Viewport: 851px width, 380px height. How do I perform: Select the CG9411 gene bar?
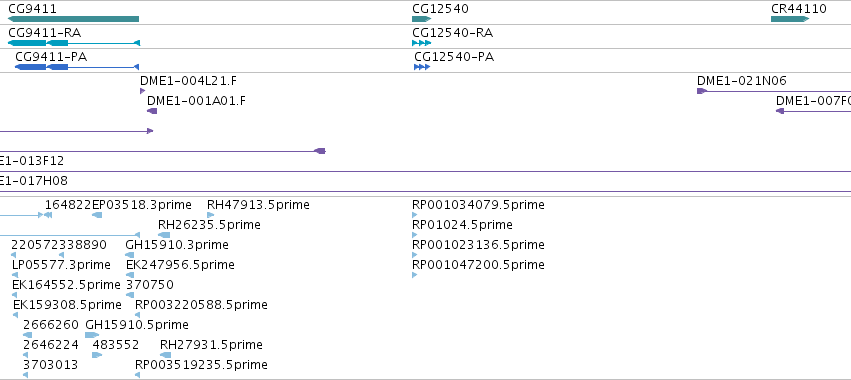(x=73, y=19)
